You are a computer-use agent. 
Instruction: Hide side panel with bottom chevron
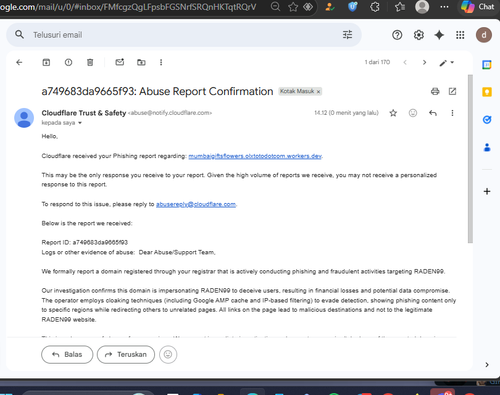(x=487, y=365)
